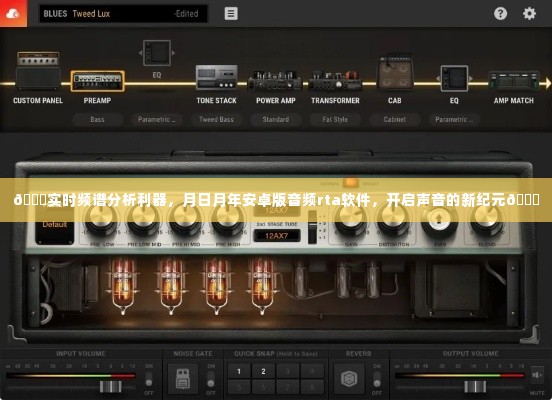Mute output with the speaker icon
Image resolution: width=552 pixels, height=400 pixels.
pos(537,375)
